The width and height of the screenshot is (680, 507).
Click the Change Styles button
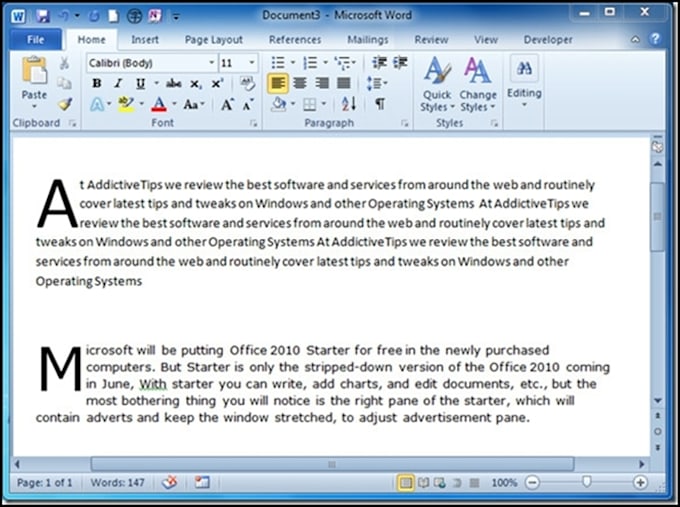pyautogui.click(x=478, y=85)
